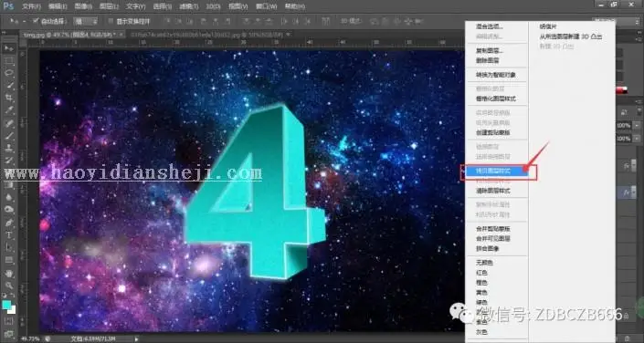This screenshot has width=644, height=343.
Task: Select the Pen tool
Action: (8, 223)
